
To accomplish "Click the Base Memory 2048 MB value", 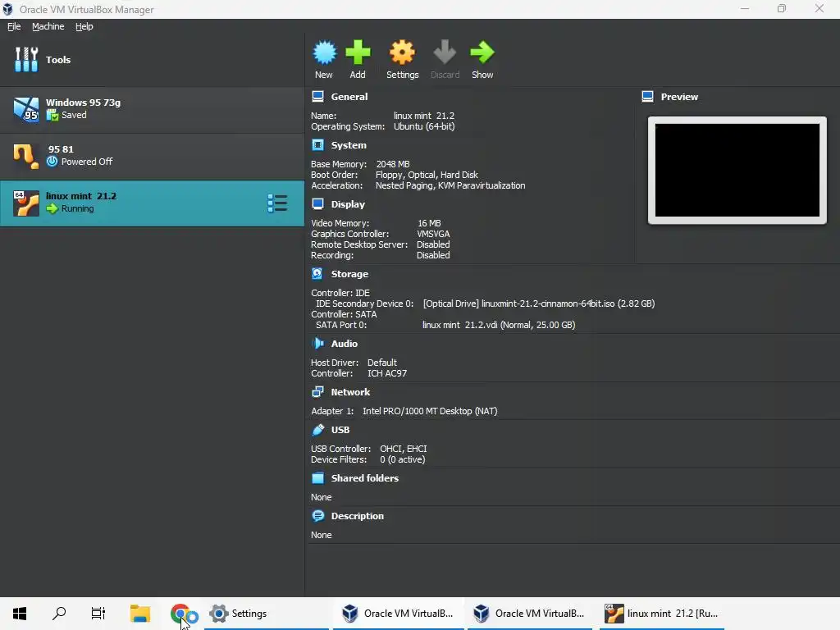I will 393,164.
